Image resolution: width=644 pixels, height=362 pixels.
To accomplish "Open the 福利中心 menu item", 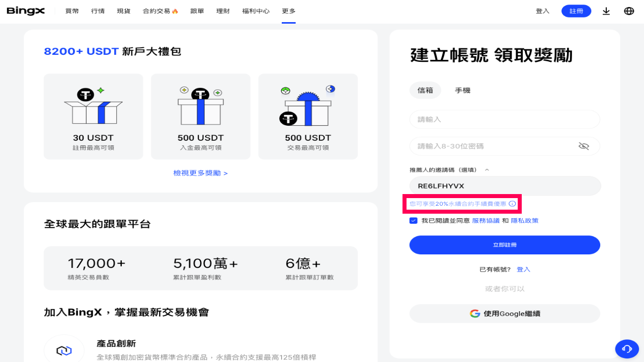I will (256, 11).
